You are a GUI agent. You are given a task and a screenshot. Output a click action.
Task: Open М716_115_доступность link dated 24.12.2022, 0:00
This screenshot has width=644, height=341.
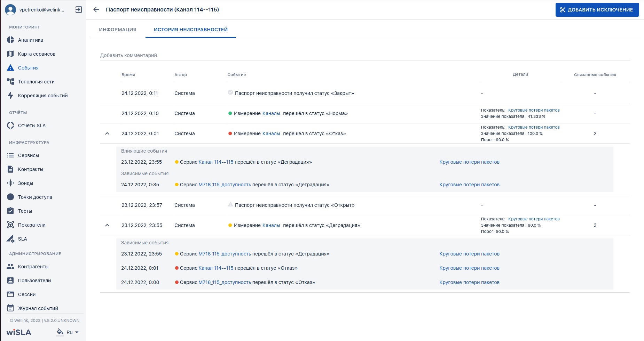point(225,282)
